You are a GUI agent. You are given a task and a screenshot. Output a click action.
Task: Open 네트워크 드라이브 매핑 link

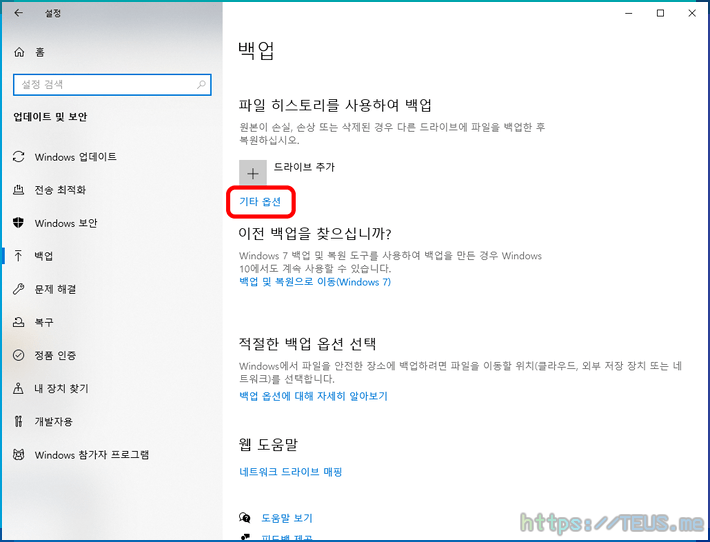click(290, 472)
